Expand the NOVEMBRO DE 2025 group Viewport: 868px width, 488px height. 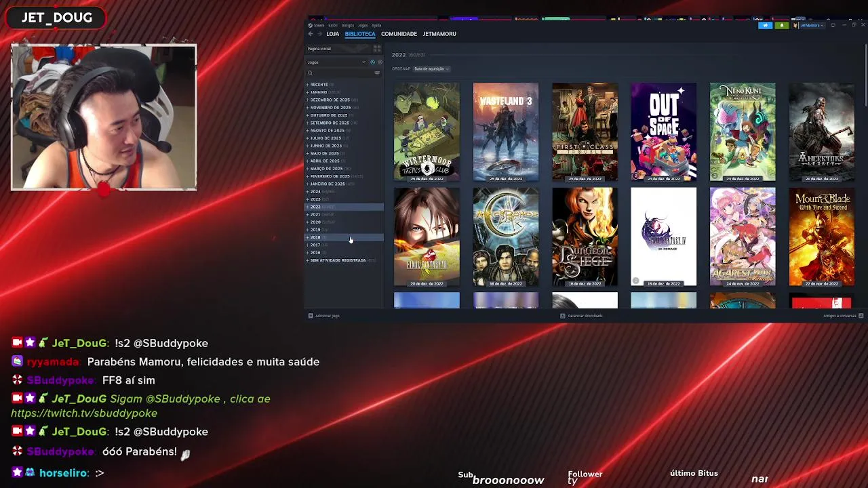coord(307,108)
